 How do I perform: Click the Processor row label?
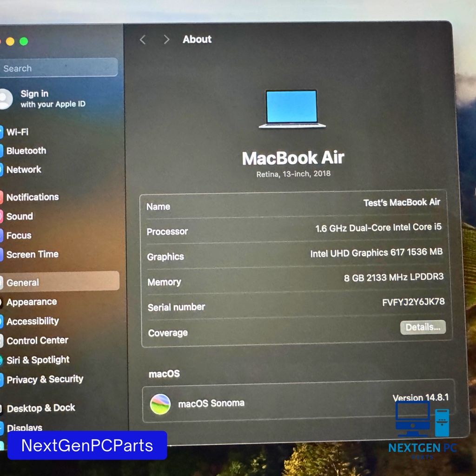(x=167, y=231)
